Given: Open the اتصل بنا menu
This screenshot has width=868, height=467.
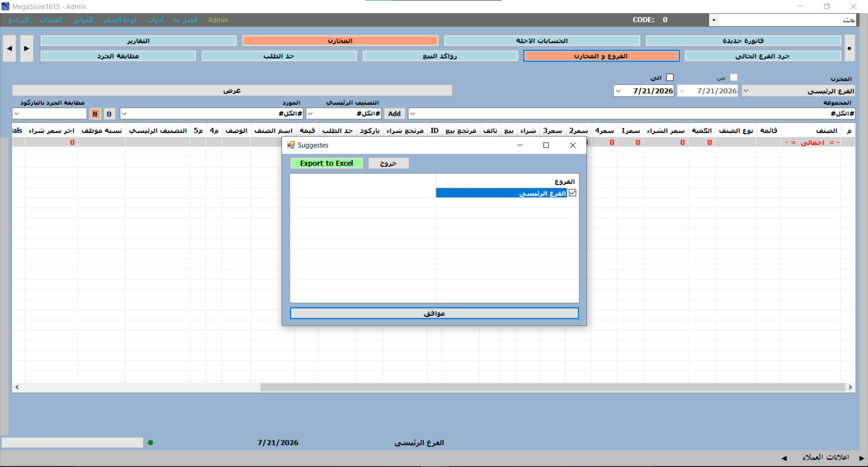Looking at the screenshot, I should point(185,20).
